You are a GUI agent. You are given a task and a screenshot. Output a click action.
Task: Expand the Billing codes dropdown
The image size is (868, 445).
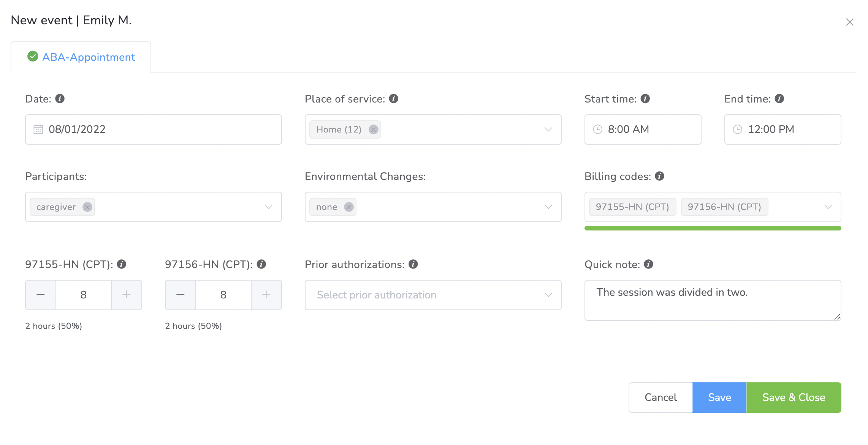click(828, 207)
